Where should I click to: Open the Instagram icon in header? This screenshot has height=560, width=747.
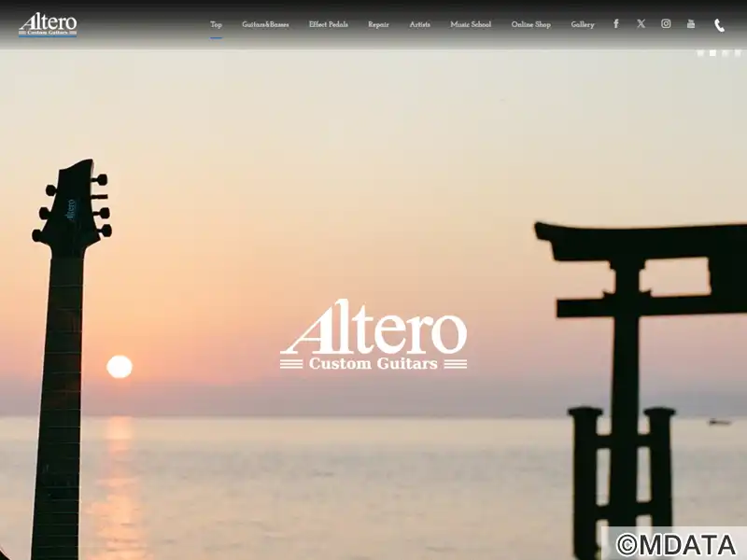click(x=666, y=24)
